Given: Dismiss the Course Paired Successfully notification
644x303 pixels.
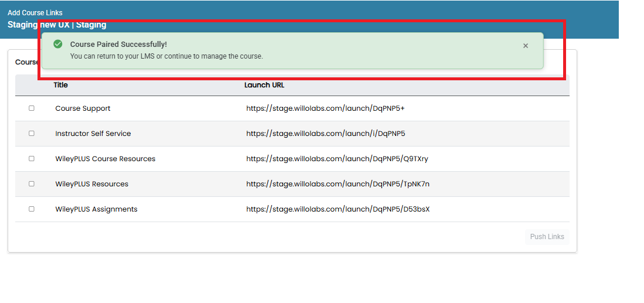Looking at the screenshot, I should pyautogui.click(x=525, y=46).
